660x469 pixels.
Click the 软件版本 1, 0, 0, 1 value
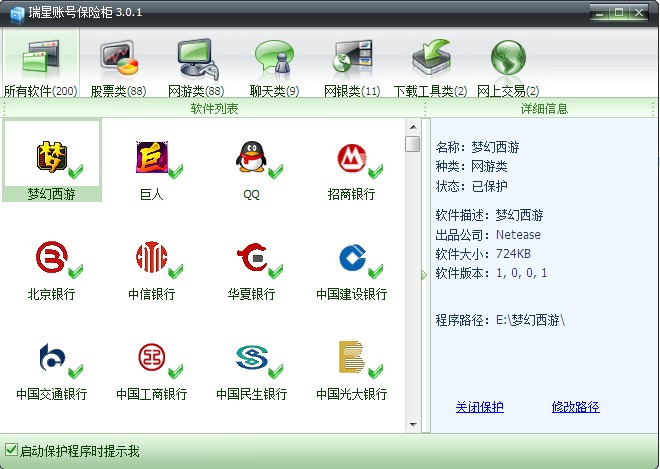tap(522, 273)
